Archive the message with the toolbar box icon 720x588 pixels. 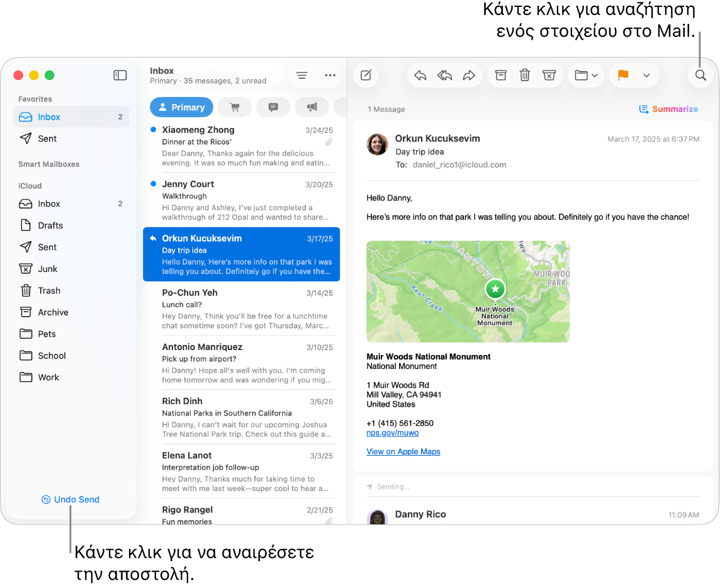click(x=500, y=76)
